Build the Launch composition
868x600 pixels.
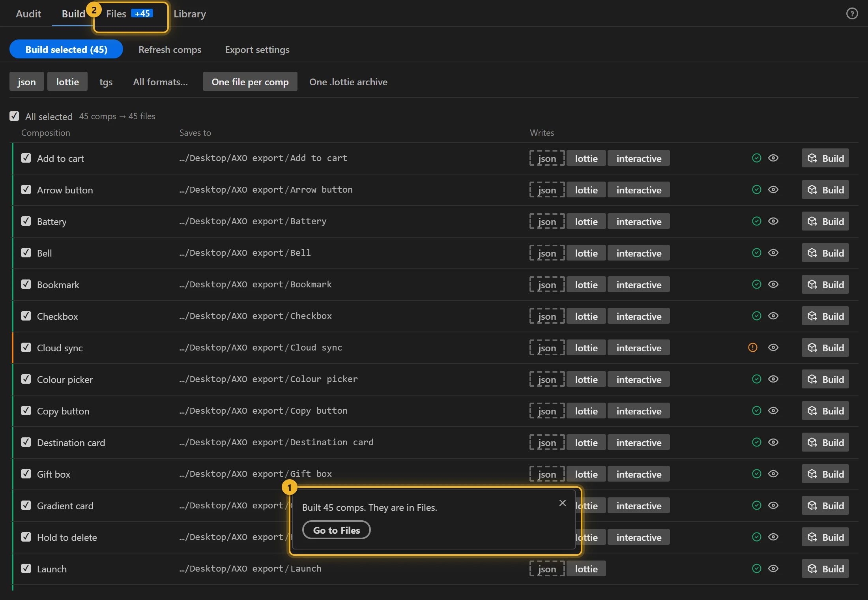click(825, 569)
